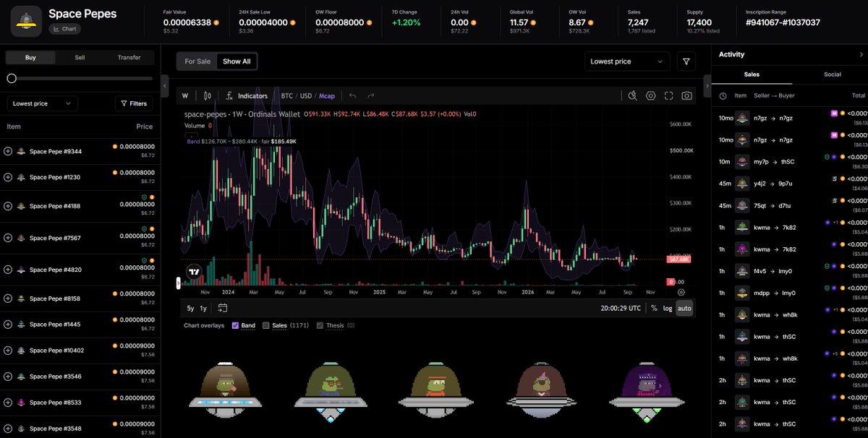Add Space Pepe #1230 with plus icon
Viewport: 868px width, 438px height.
coord(8,176)
